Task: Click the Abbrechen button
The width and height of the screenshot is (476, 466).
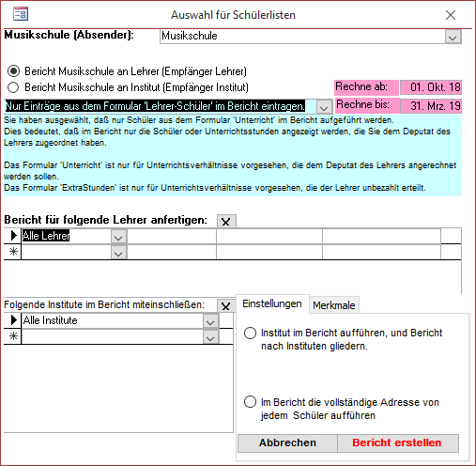Action: pos(287,443)
